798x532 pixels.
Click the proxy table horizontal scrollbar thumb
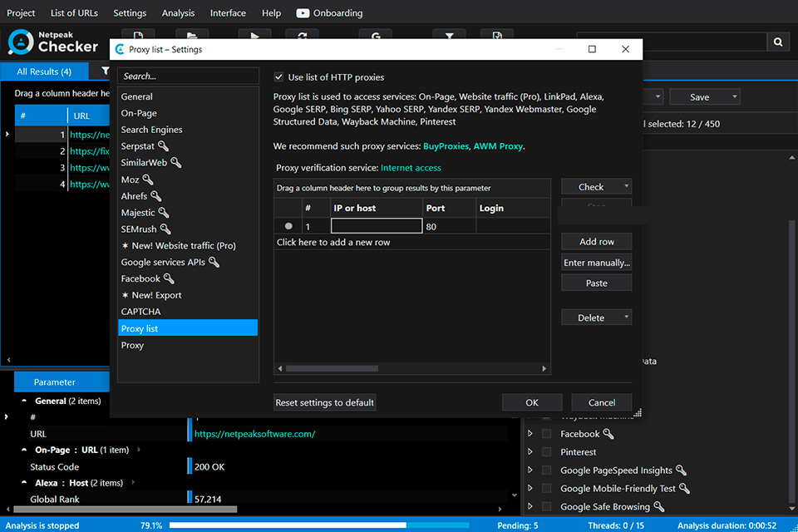point(332,368)
